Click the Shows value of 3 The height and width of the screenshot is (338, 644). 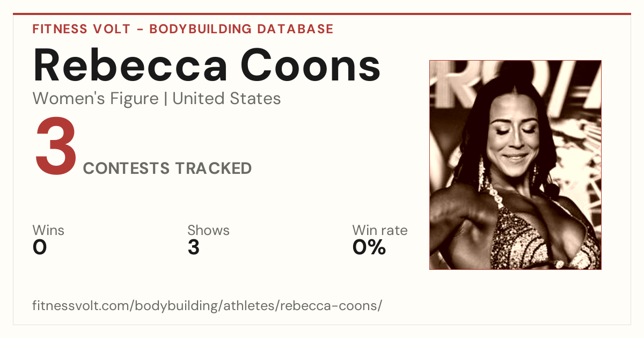[193, 247]
